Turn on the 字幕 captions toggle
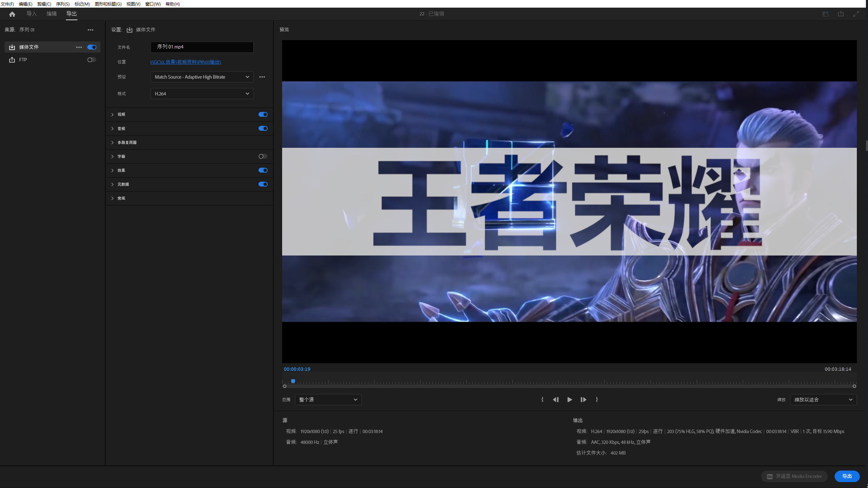The width and height of the screenshot is (868, 488). (263, 157)
